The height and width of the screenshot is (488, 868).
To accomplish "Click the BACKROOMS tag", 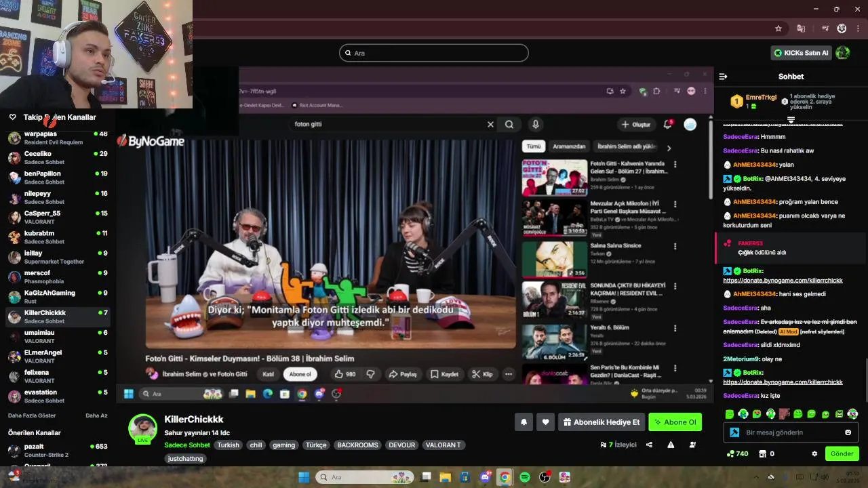I will click(357, 445).
